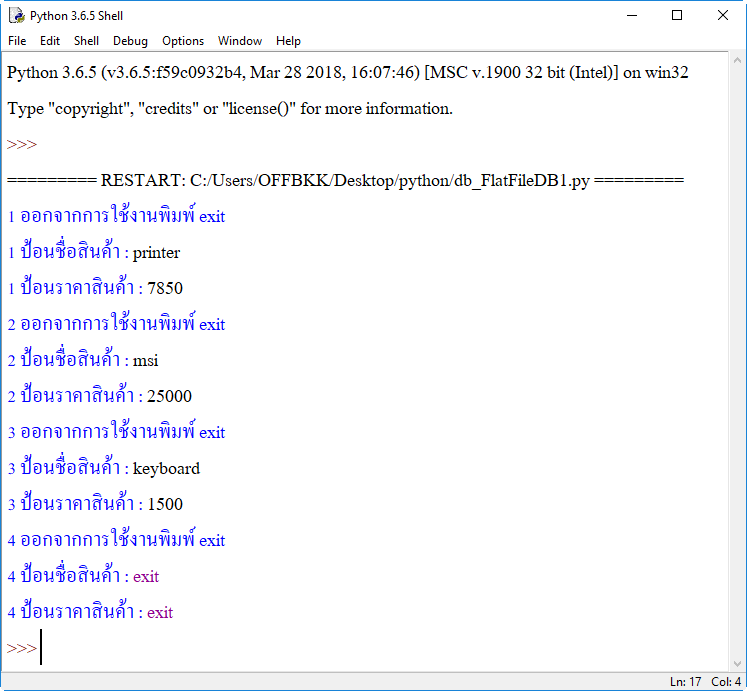Maximize the Python Shell window
747x691 pixels.
677,16
